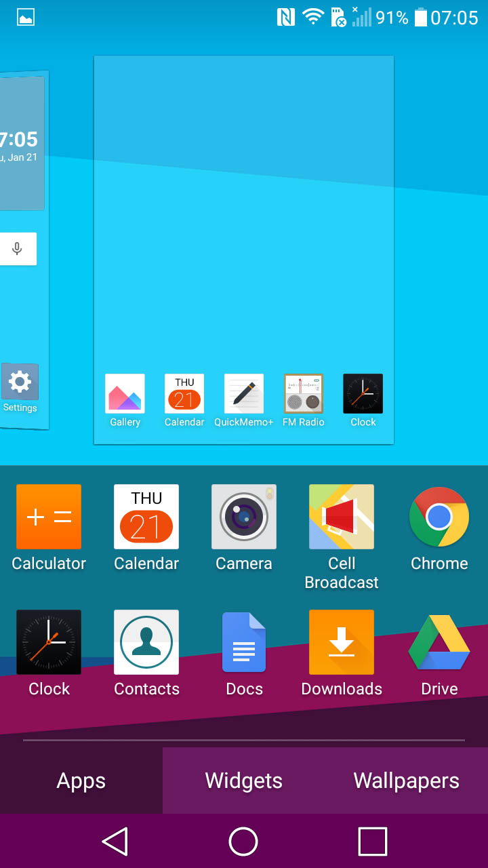This screenshot has height=868, width=488.
Task: Open the Calculator app icon
Action: (49, 517)
